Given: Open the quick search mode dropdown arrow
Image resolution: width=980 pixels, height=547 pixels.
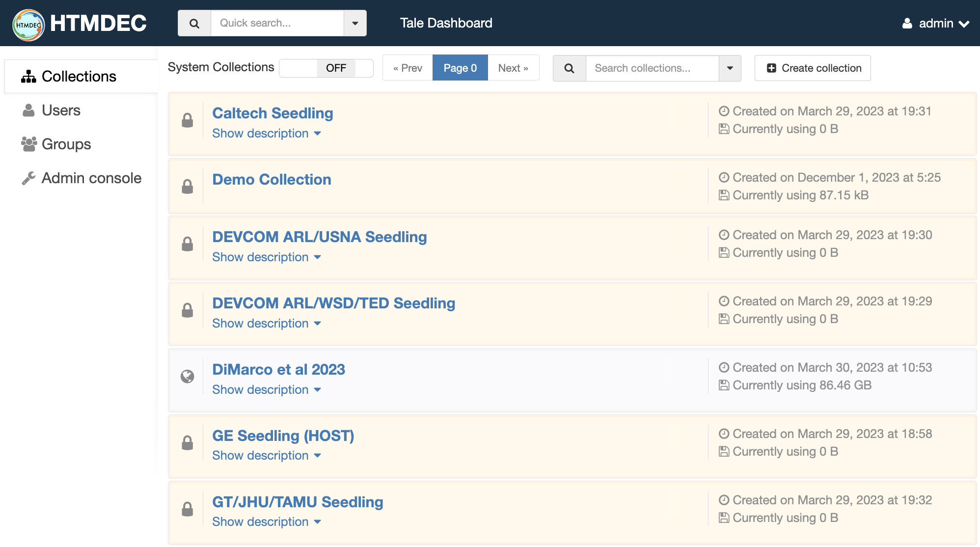Looking at the screenshot, I should point(355,23).
